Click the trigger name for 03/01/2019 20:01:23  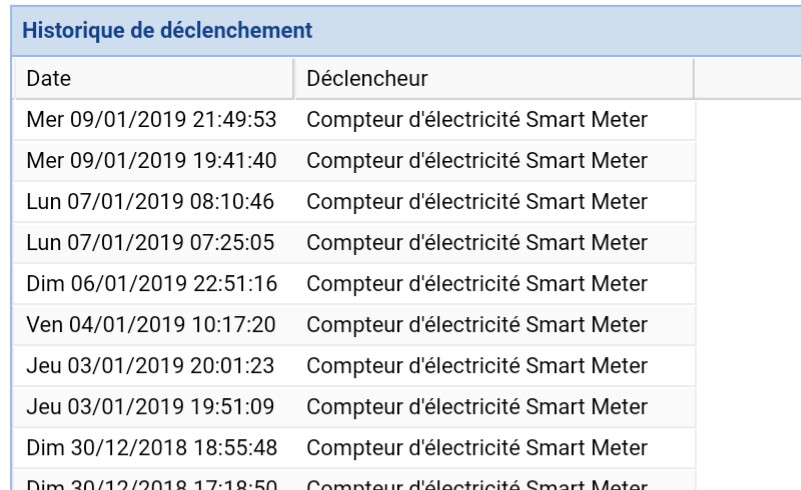pos(477,366)
